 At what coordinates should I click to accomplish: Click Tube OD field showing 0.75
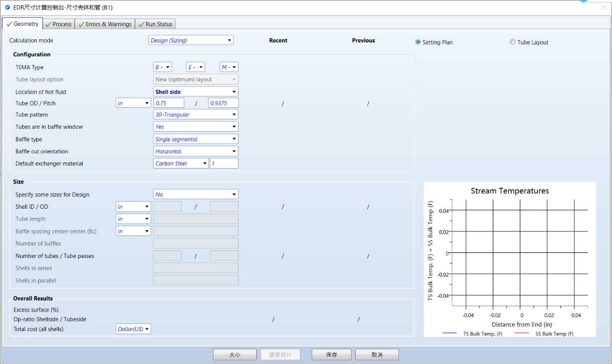tap(168, 103)
